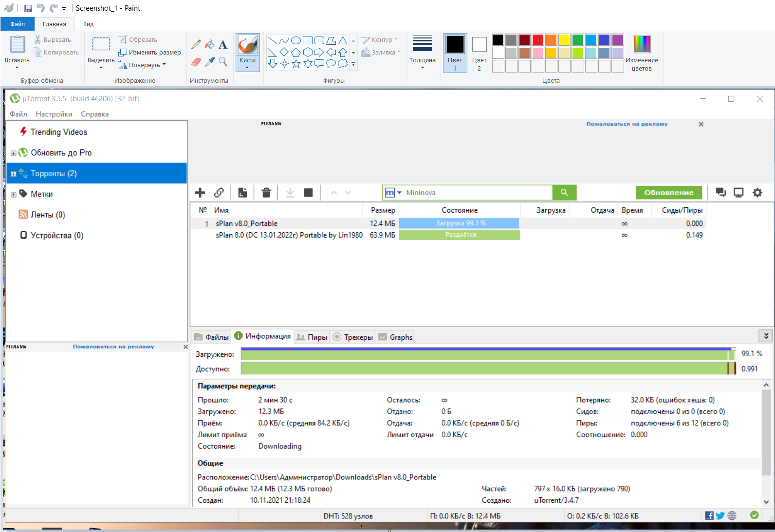Expand the Метки tree node
Viewport: 775px width, 532px height.
coord(14,195)
